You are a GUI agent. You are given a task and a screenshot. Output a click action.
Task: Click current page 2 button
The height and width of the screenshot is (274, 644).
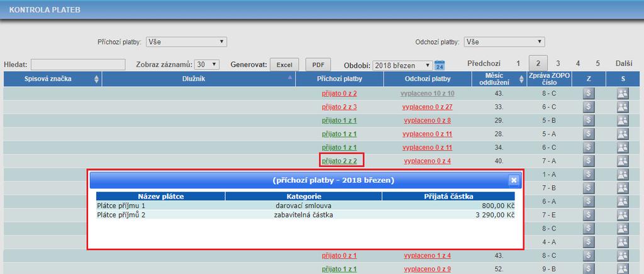pos(538,63)
